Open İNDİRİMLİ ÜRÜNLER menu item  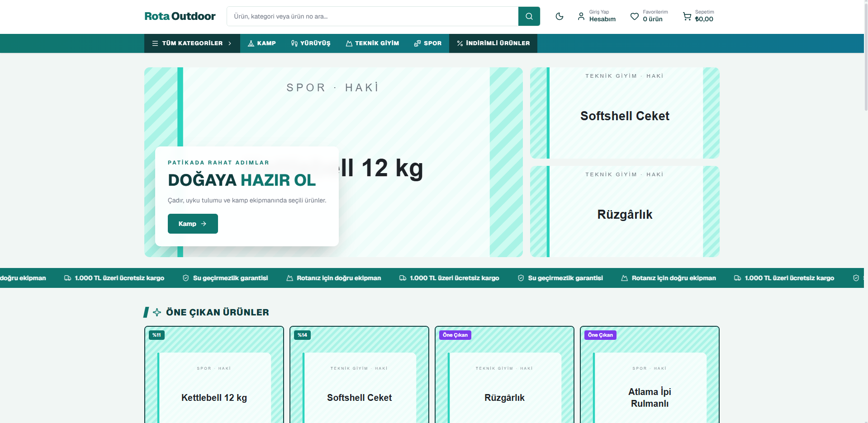pyautogui.click(x=493, y=43)
